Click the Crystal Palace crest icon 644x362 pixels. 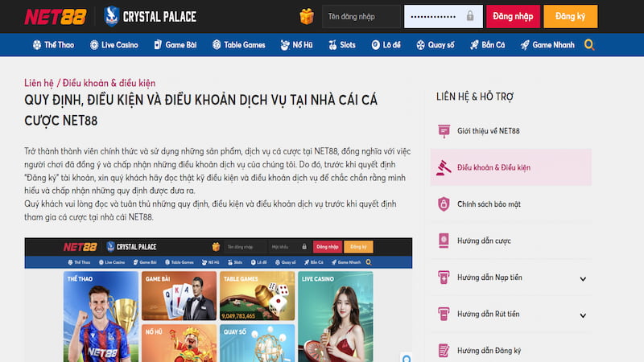pos(113,16)
